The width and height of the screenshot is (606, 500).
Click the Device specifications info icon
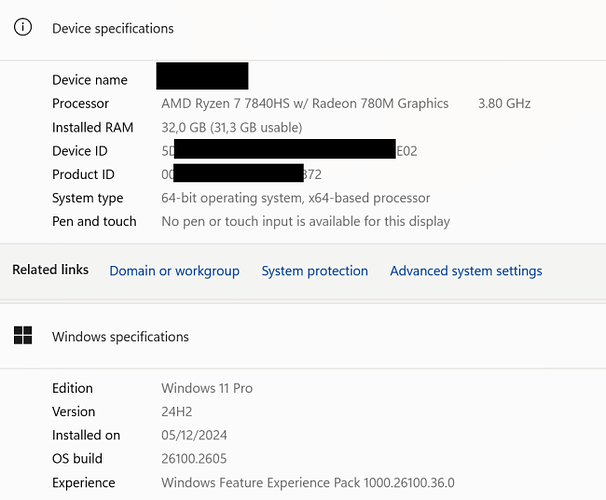pos(23,27)
